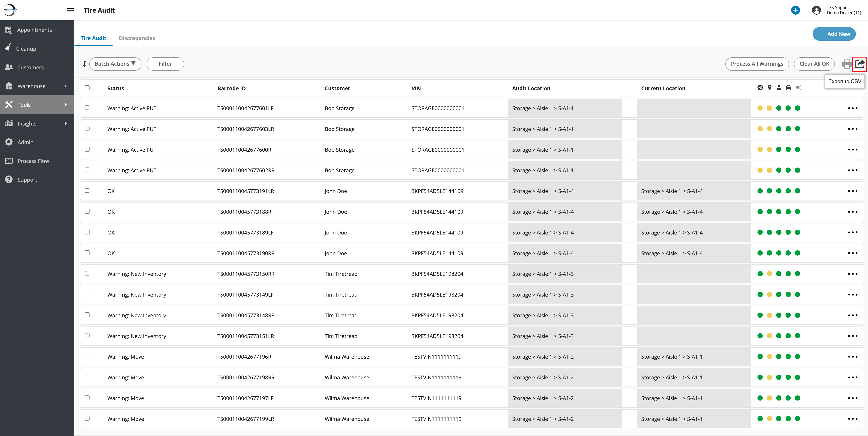This screenshot has width=868, height=436.
Task: Select the checkbox for TS000110042677199LR row
Action: [87, 418]
